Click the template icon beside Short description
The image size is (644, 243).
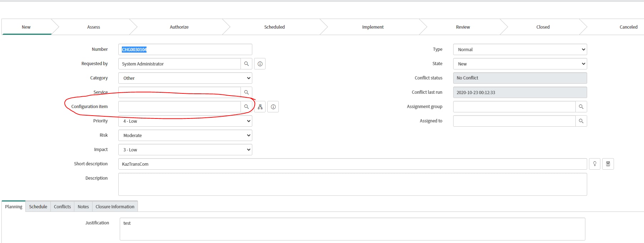click(608, 164)
